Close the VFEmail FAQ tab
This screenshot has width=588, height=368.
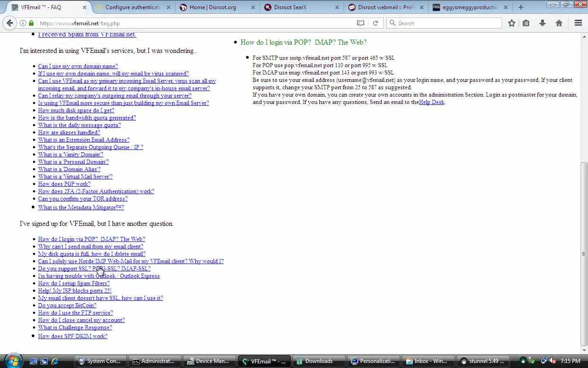[85, 7]
